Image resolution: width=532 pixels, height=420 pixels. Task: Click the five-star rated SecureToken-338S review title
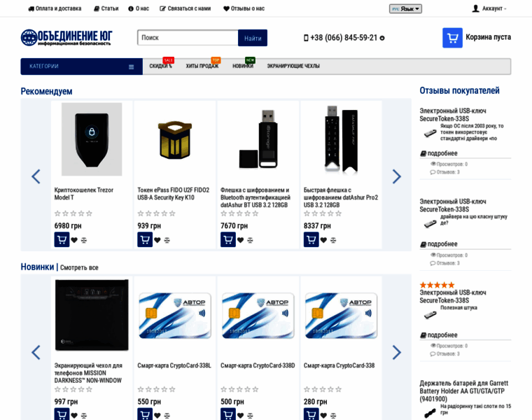pos(453,297)
